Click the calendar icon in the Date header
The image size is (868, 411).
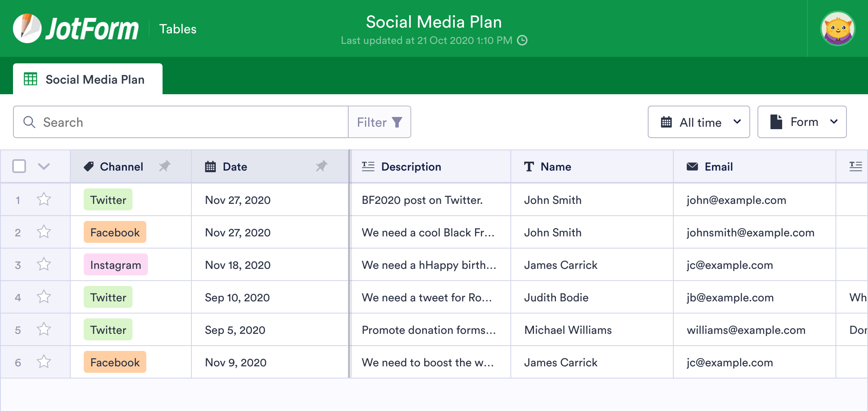[x=210, y=167]
